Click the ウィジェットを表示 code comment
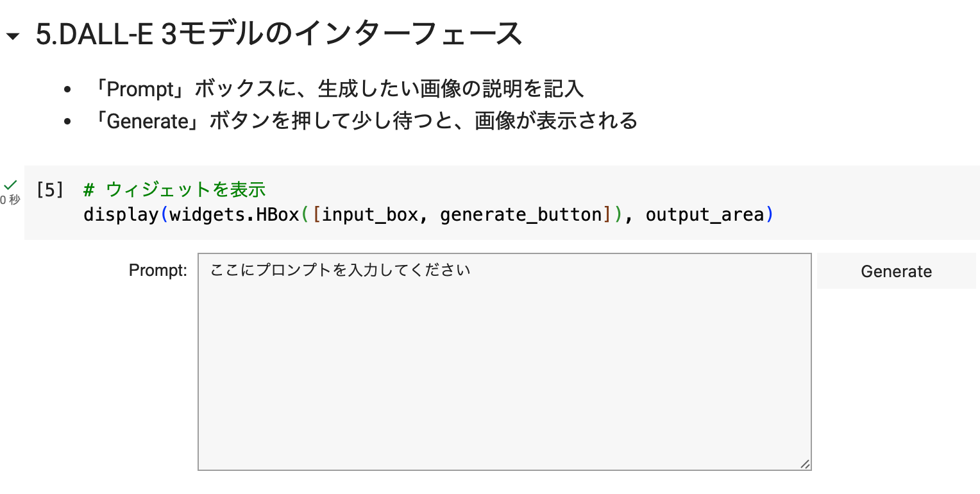 point(185,190)
